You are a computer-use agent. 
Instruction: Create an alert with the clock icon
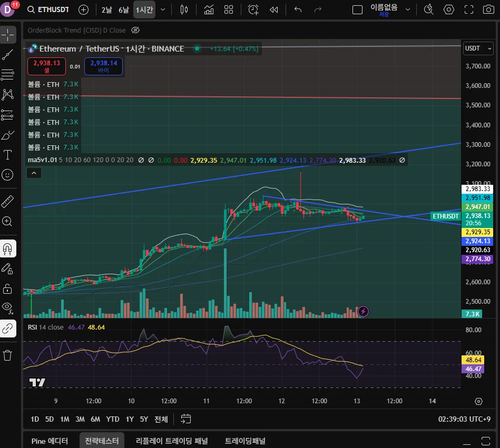[x=253, y=9]
